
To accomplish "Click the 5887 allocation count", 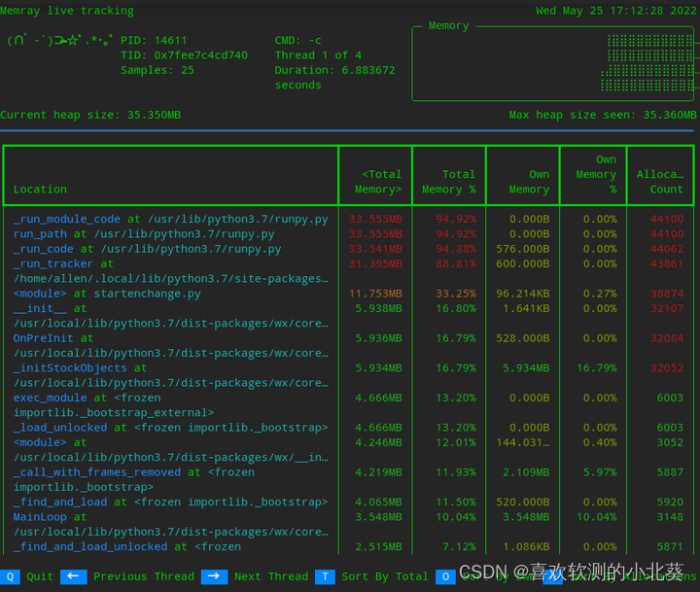I will coord(670,472).
